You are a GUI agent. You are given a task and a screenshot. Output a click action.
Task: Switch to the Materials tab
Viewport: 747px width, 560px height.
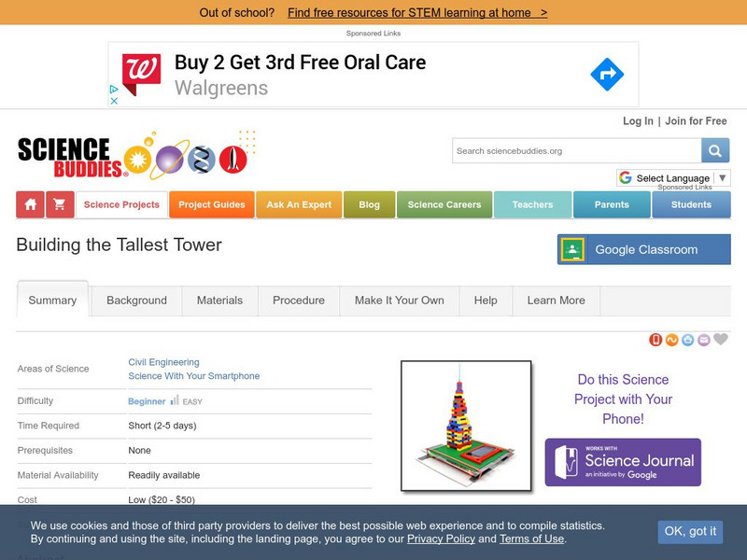pos(219,301)
